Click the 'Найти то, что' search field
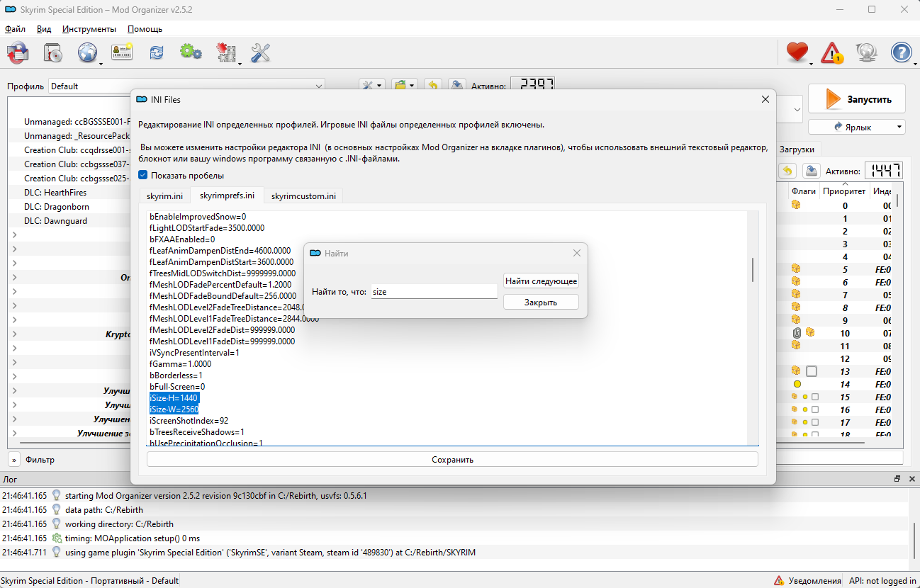 (434, 291)
